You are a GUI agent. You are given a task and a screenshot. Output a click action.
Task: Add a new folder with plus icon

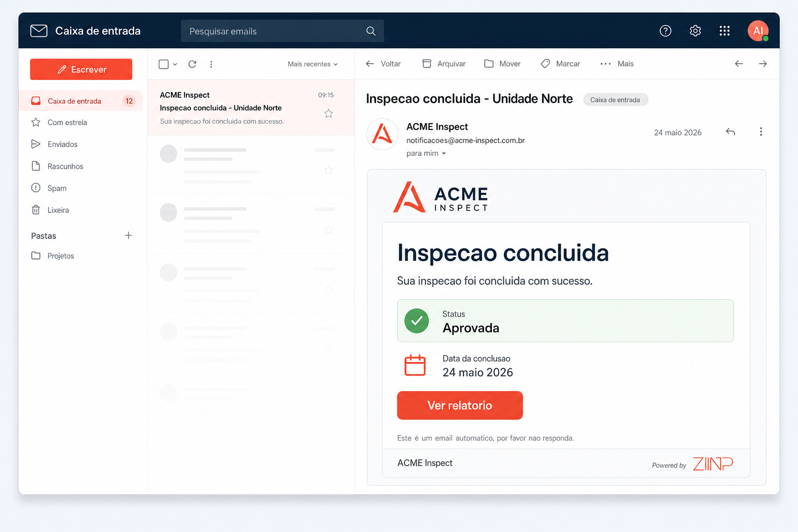tap(128, 235)
